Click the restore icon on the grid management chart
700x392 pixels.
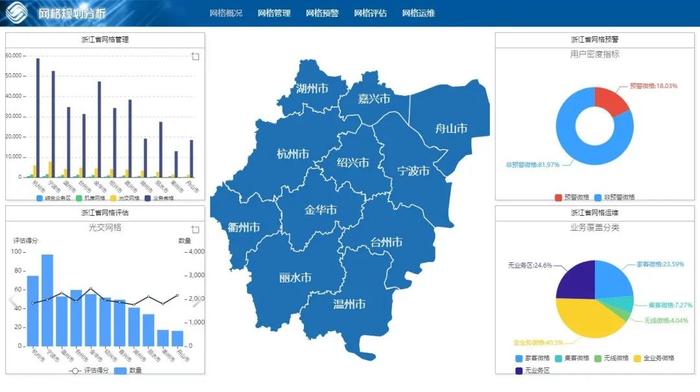point(195,57)
